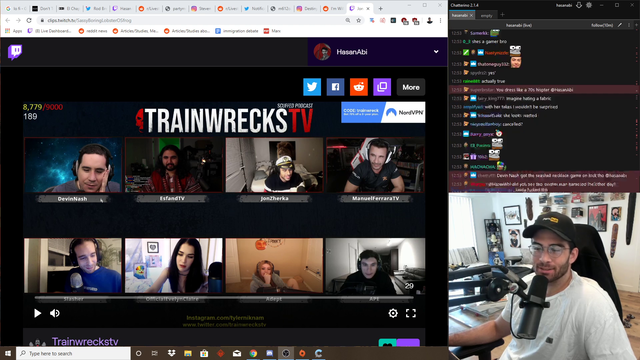Close the hasanabi Chatterino tab

[471, 15]
